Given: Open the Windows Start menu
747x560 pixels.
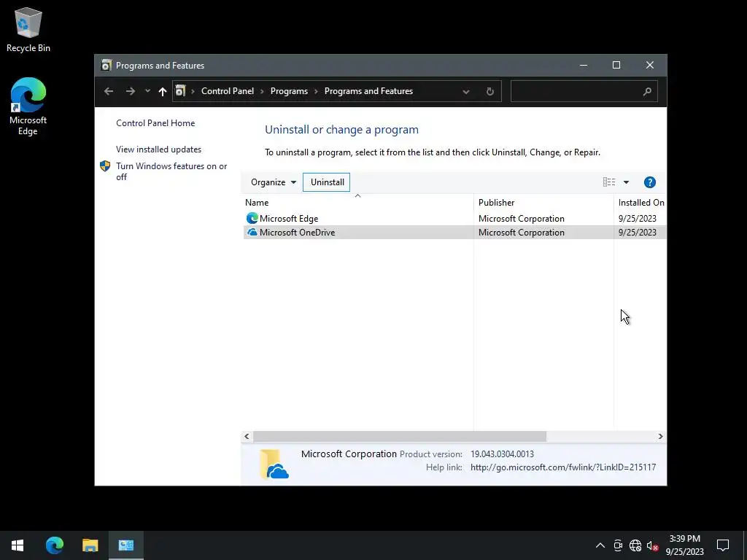Looking at the screenshot, I should pos(18,545).
